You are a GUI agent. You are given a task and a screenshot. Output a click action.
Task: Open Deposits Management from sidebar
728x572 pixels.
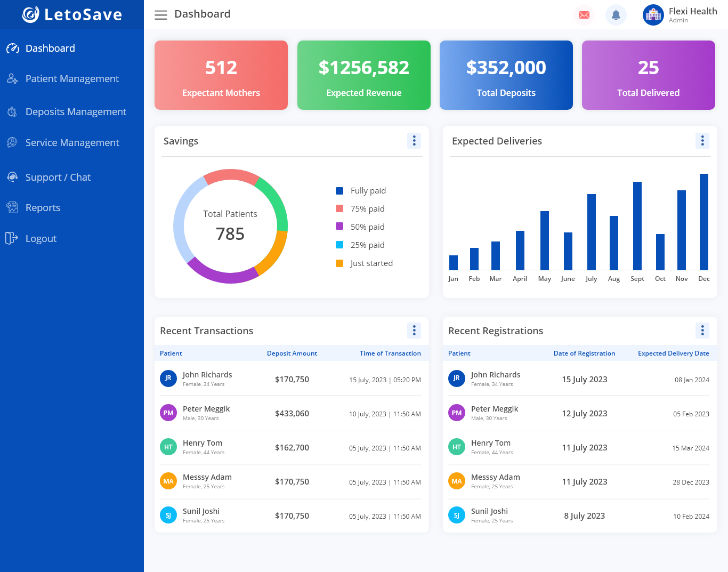[x=76, y=112]
